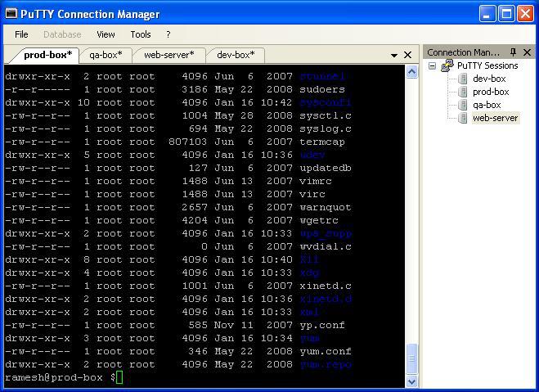
Task: Switch to the web-server* tab
Action: 168,55
